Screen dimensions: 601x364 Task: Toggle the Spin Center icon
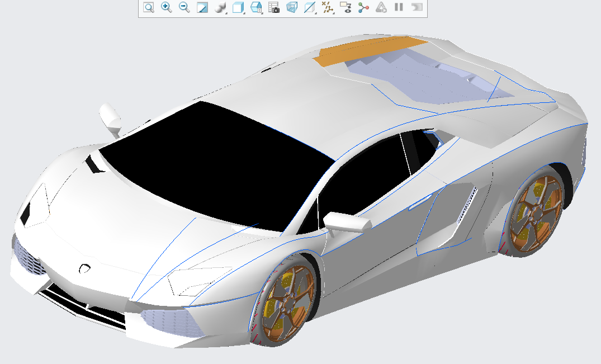tap(363, 7)
